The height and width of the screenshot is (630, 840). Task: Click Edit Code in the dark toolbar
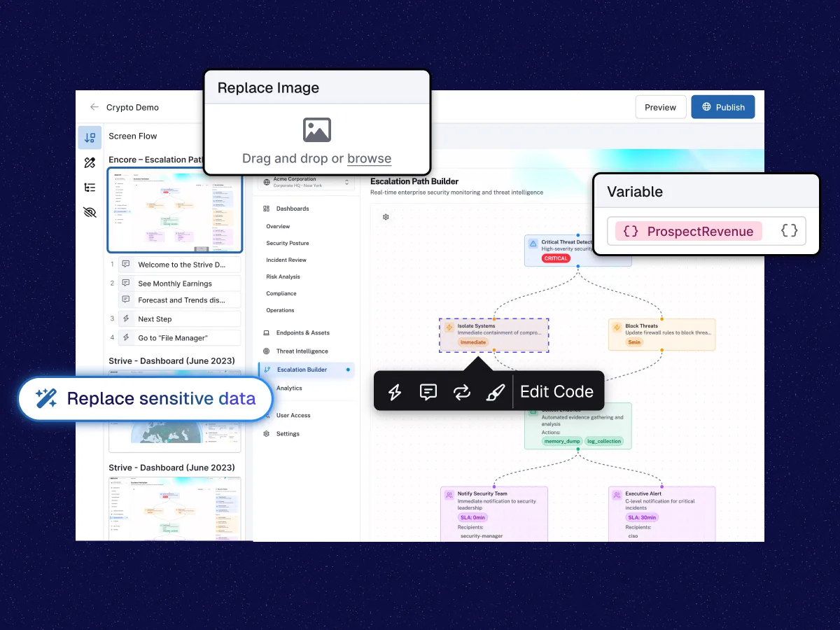coord(556,392)
